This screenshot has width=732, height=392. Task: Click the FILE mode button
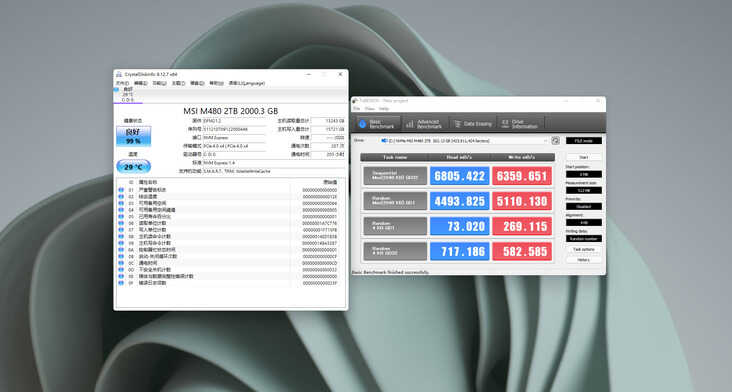(x=584, y=140)
